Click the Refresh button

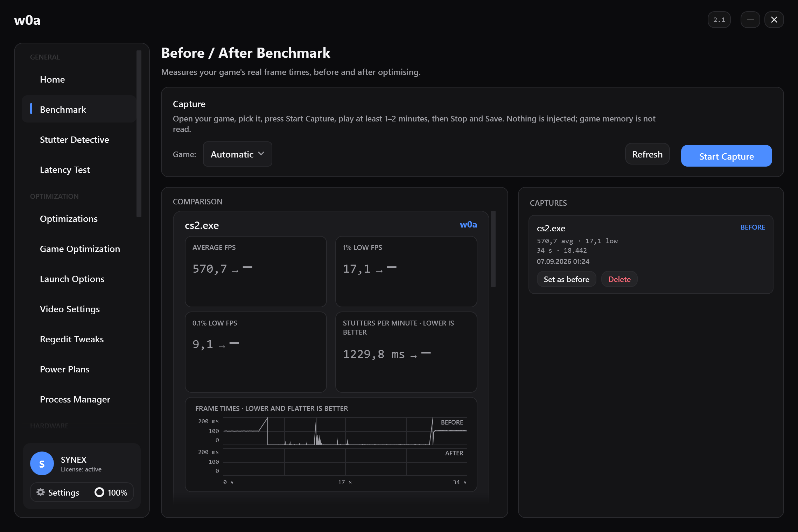(x=647, y=154)
